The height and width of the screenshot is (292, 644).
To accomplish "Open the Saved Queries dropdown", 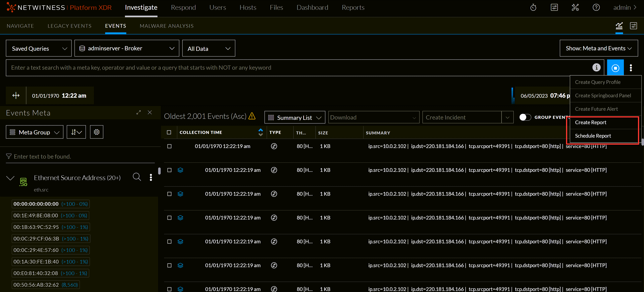I will [x=39, y=48].
